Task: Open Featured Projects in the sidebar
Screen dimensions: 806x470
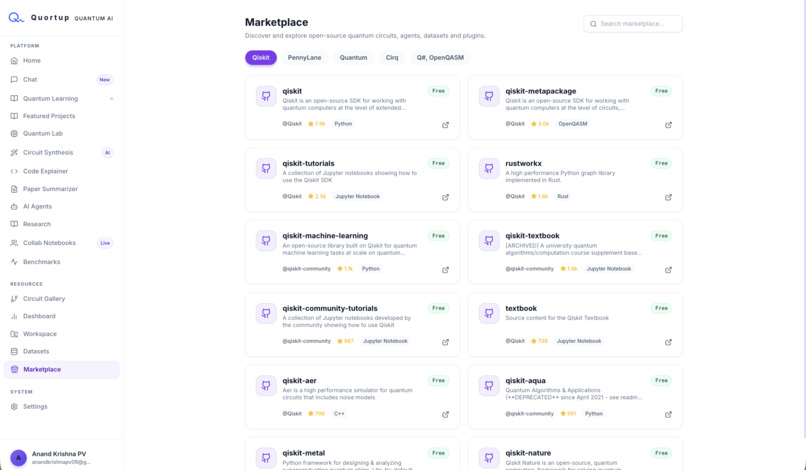Action: pos(62,116)
